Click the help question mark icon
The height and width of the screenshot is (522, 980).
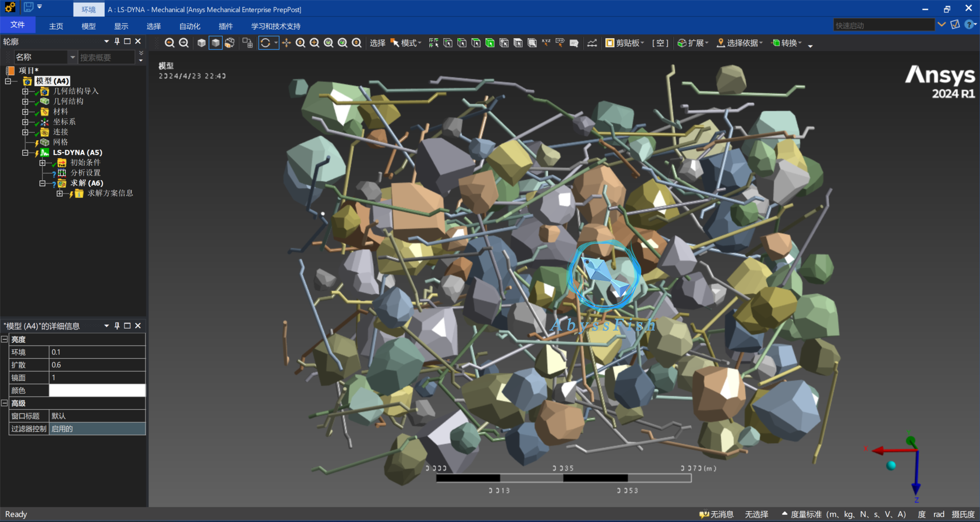pyautogui.click(x=969, y=24)
